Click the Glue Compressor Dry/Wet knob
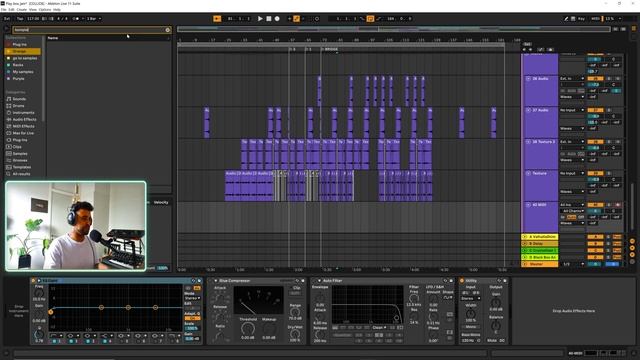This screenshot has width=640, height=360. 295,333
